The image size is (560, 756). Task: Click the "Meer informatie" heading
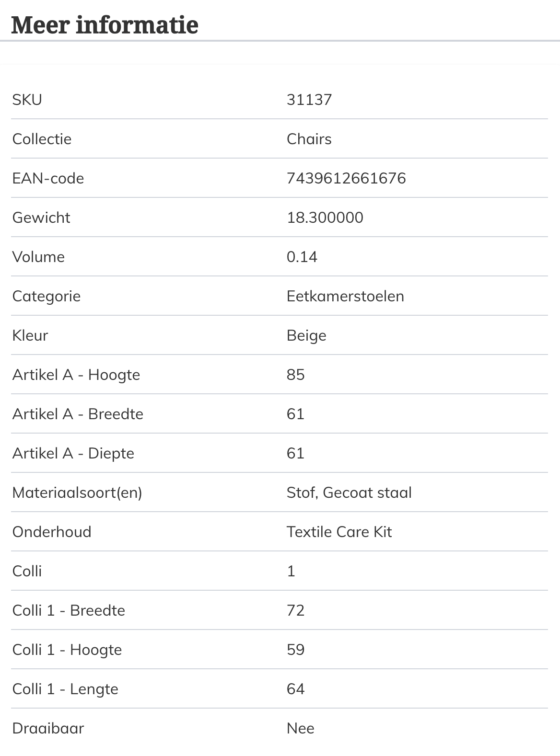coord(105,25)
